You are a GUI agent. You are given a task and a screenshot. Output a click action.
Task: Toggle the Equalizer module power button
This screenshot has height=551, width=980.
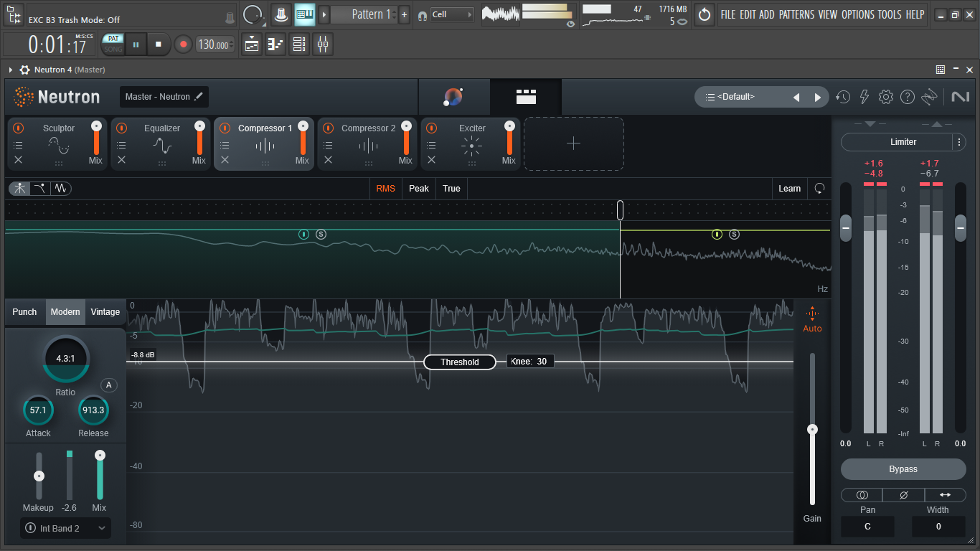(122, 128)
